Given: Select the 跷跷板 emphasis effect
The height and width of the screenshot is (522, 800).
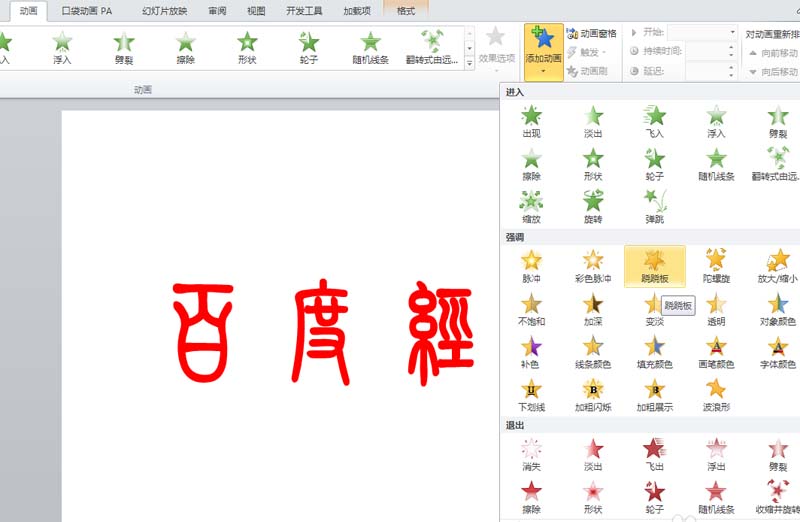Looking at the screenshot, I should 655,267.
